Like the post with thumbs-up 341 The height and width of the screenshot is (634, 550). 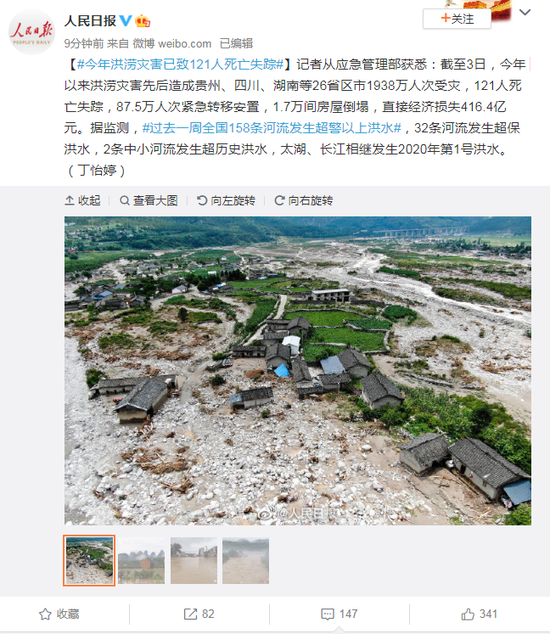pos(479,614)
